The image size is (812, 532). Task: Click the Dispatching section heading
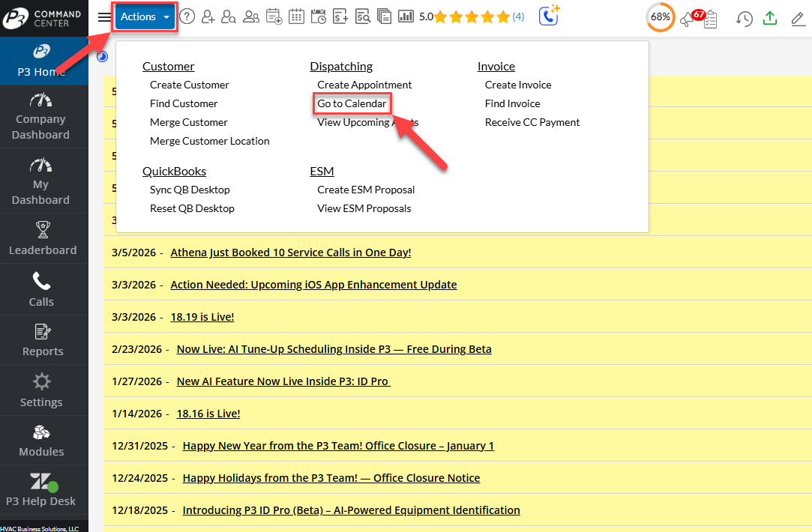pyautogui.click(x=340, y=66)
